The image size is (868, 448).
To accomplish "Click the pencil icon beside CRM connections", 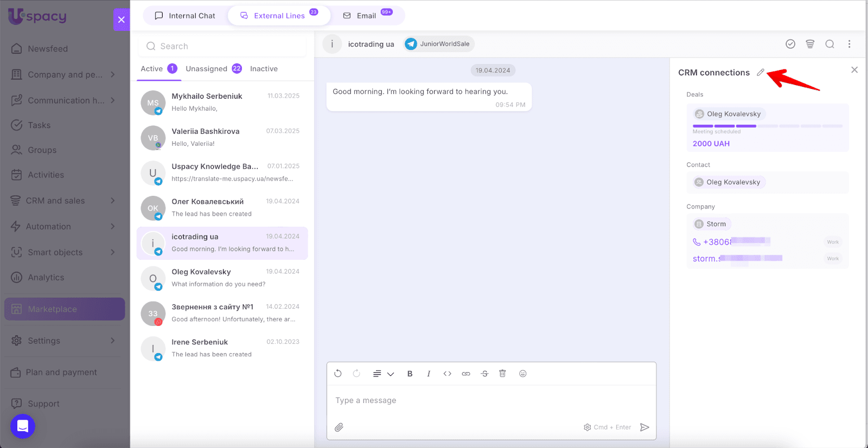I will [x=761, y=73].
